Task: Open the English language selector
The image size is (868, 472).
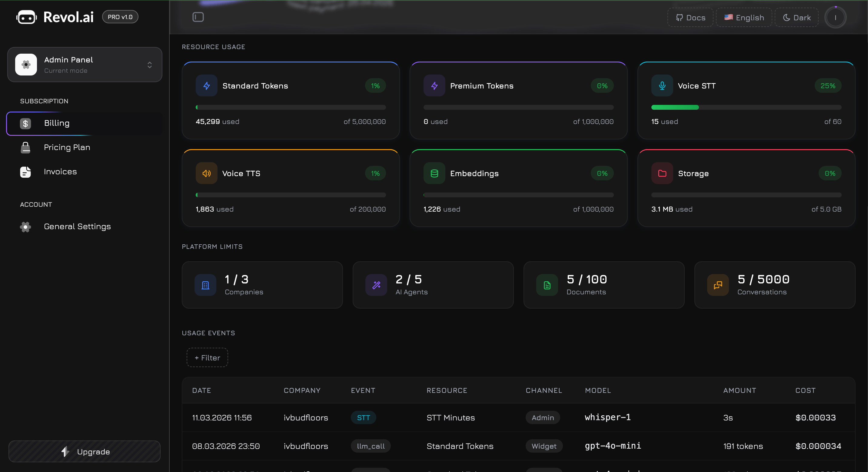Action: pyautogui.click(x=744, y=18)
